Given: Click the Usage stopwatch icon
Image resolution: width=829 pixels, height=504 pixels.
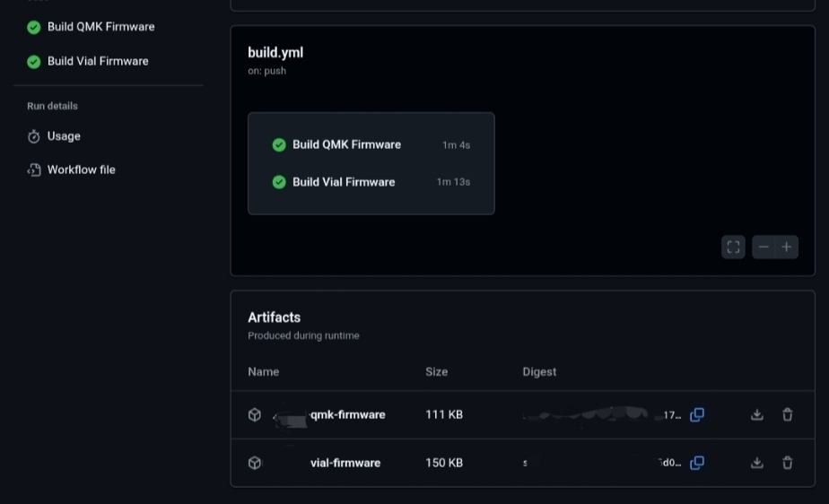Looking at the screenshot, I should click(34, 136).
